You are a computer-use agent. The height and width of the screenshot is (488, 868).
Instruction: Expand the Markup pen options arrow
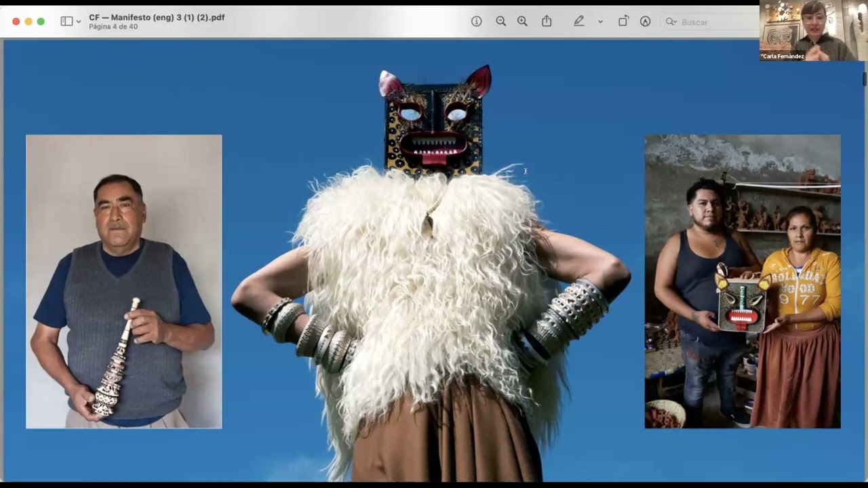pyautogui.click(x=600, y=22)
